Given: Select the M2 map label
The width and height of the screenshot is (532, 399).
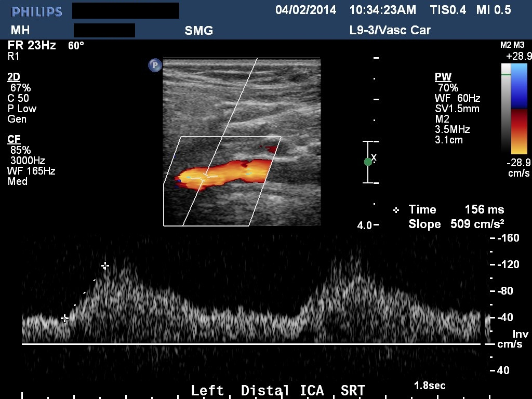Looking at the screenshot, I should point(506,45).
